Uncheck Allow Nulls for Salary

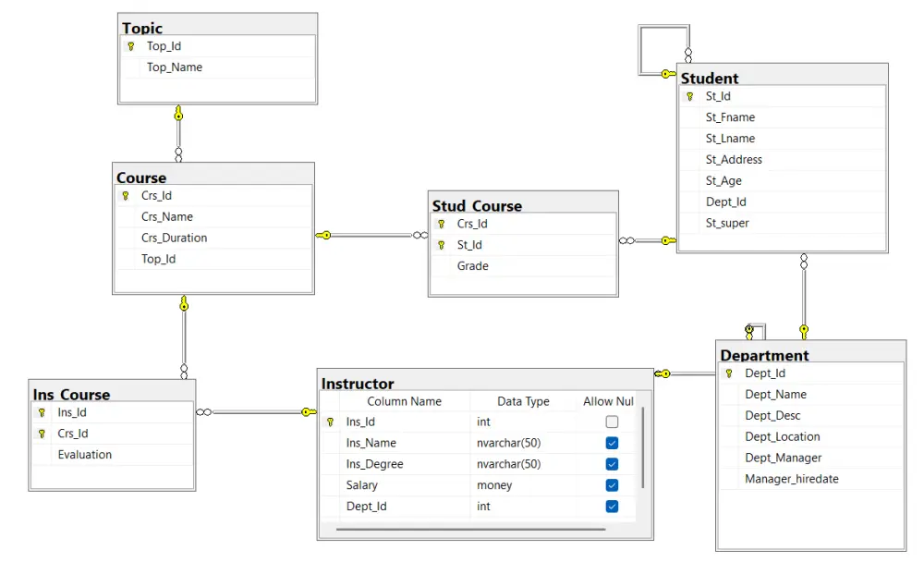click(612, 485)
